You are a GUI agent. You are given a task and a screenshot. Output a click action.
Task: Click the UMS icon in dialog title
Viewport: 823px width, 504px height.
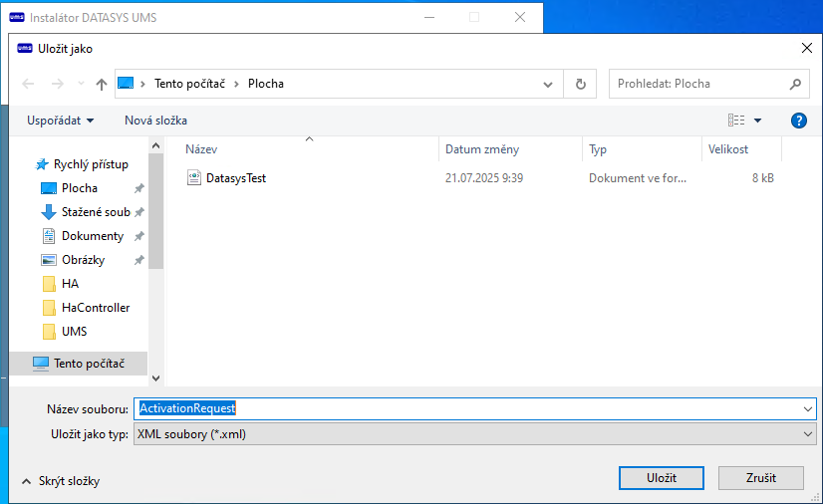pos(25,48)
